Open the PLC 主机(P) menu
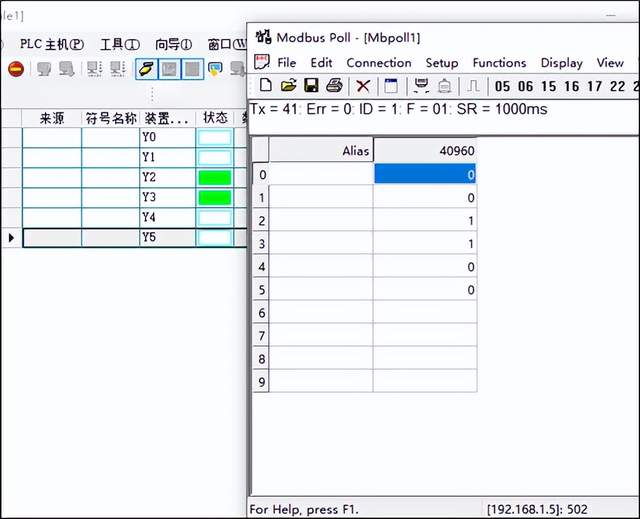The width and height of the screenshot is (640, 519). 52,44
